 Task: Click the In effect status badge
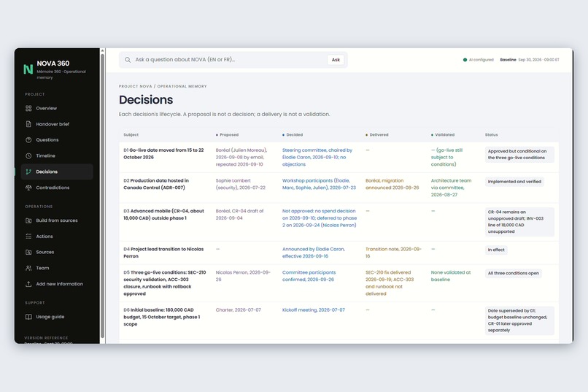click(496, 250)
